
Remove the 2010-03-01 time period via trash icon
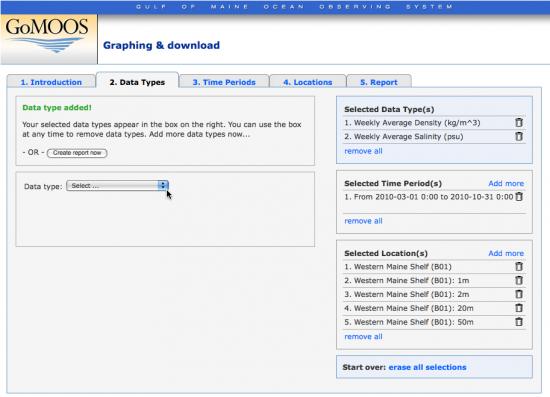pyautogui.click(x=519, y=196)
